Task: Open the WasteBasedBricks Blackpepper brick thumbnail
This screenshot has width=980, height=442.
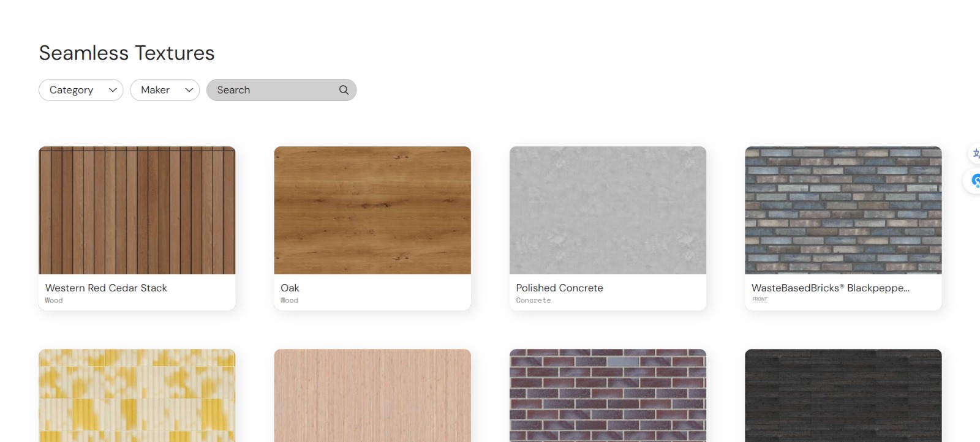Action: 843,210
